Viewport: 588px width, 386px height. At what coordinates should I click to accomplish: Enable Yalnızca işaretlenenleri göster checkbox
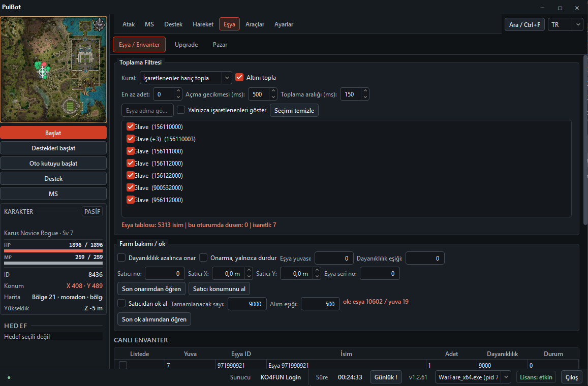pyautogui.click(x=181, y=110)
